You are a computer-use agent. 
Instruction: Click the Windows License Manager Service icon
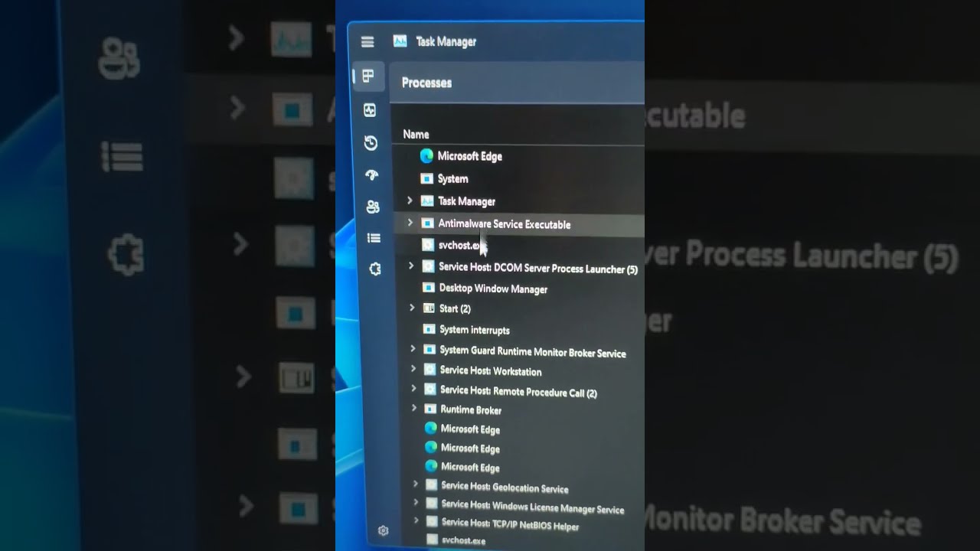point(432,504)
